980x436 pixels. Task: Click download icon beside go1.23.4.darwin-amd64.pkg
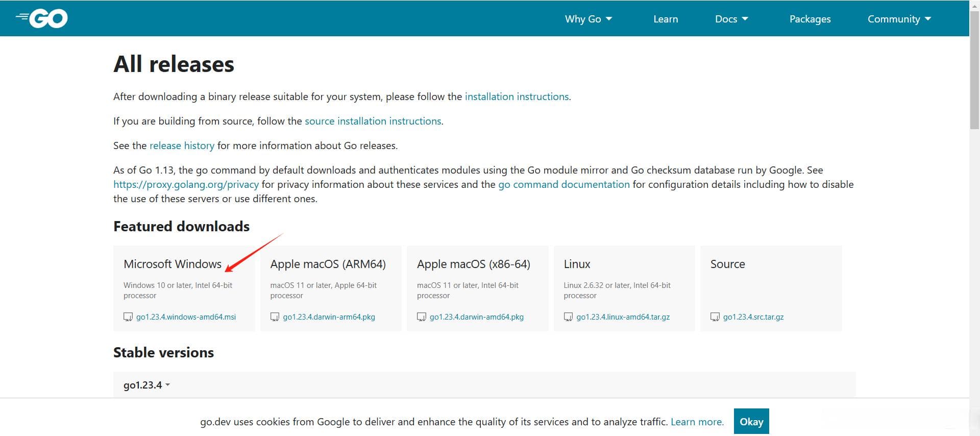coord(422,317)
